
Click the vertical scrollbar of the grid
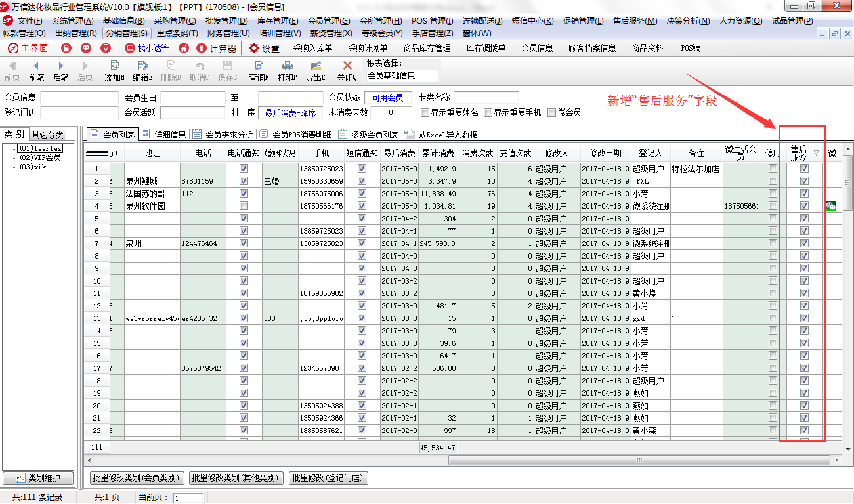click(848, 299)
